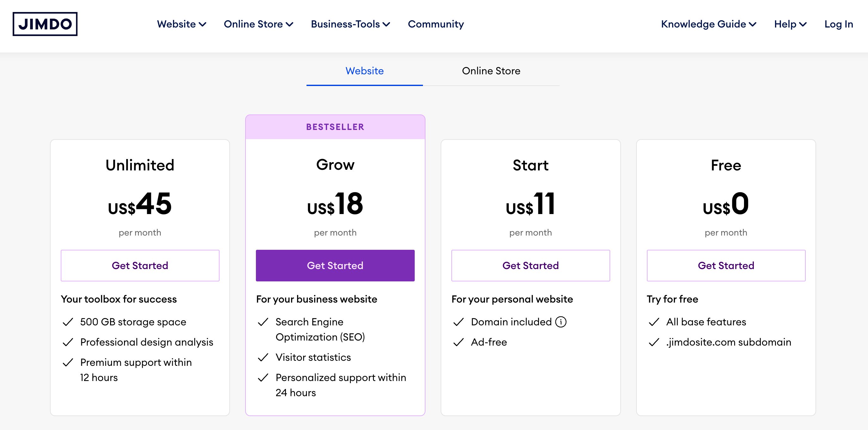Image resolution: width=868 pixels, height=430 pixels.
Task: Switch to the Online Store pricing tab
Action: [x=491, y=71]
